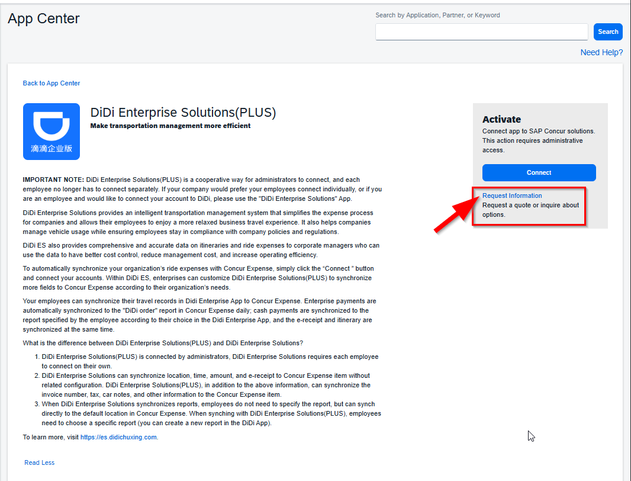Click the question 'What is the difference between' line
631x481 pixels.
(x=163, y=343)
